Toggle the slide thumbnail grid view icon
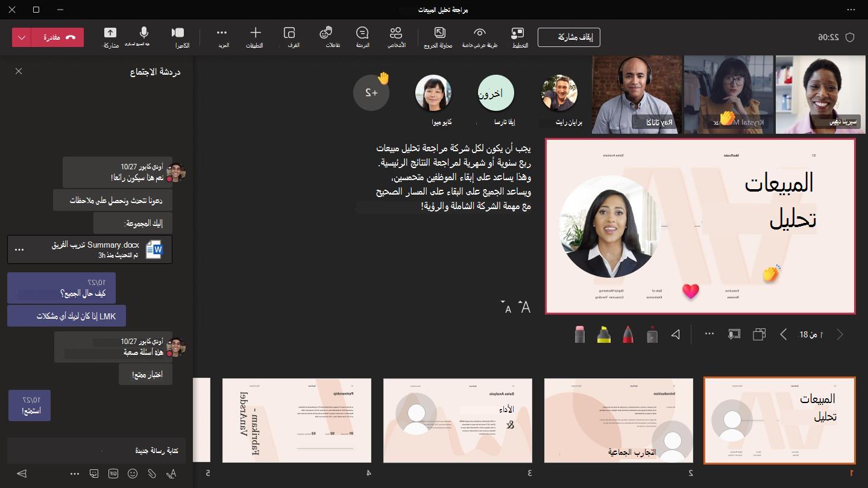Viewport: 868px width, 488px height. [759, 334]
